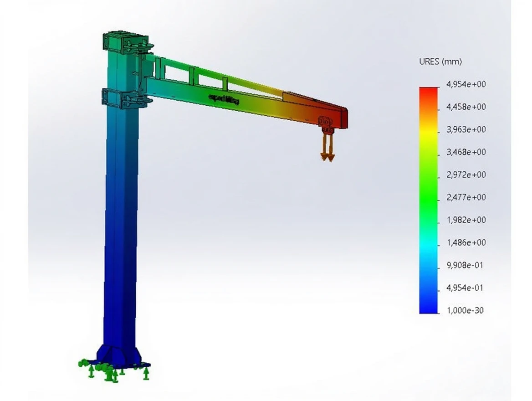Click the hoist trolley at jib tip
This screenshot has height=401, width=532.
coord(327,123)
